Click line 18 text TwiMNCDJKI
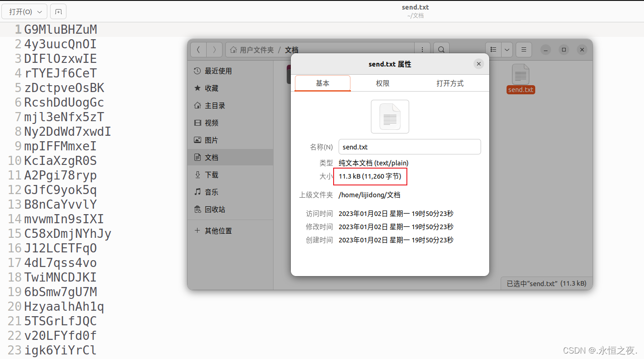644x359 pixels. coord(61,277)
